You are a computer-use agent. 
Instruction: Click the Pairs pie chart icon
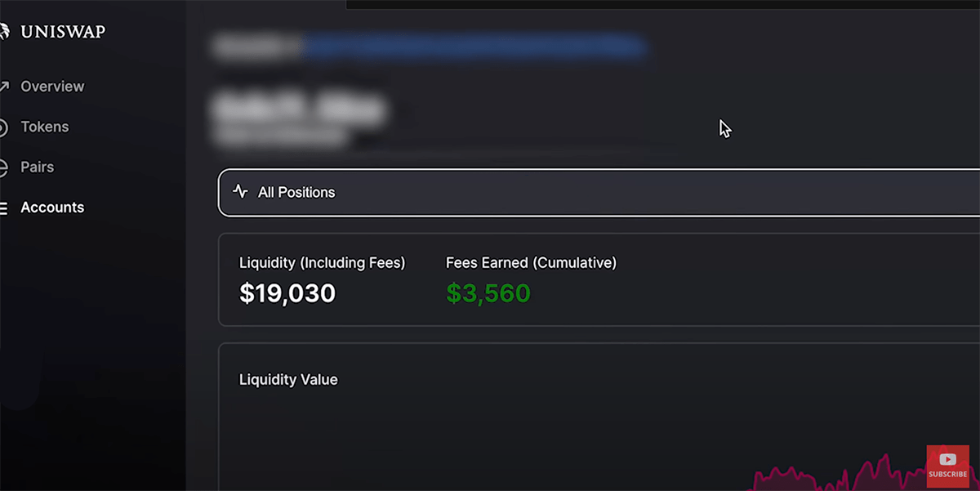[4, 167]
